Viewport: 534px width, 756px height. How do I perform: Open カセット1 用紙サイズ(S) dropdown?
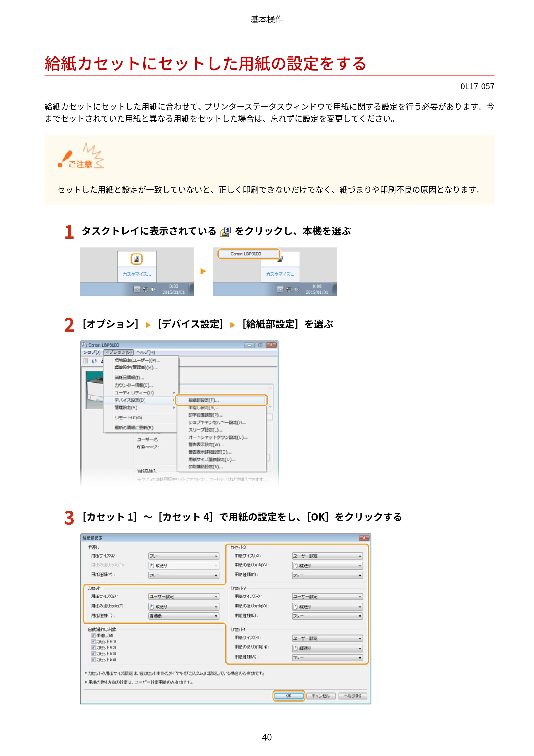pyautogui.click(x=184, y=597)
